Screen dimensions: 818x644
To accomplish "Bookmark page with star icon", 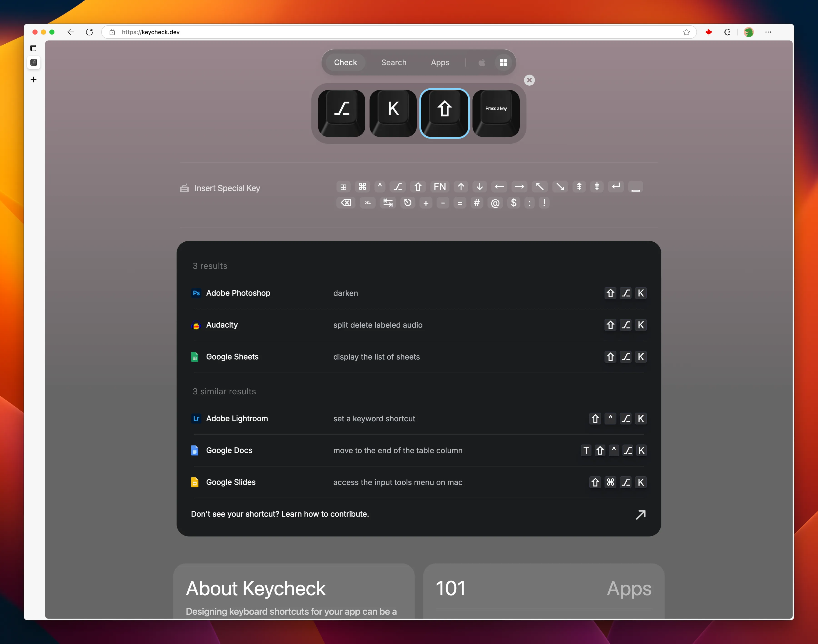I will pyautogui.click(x=686, y=32).
